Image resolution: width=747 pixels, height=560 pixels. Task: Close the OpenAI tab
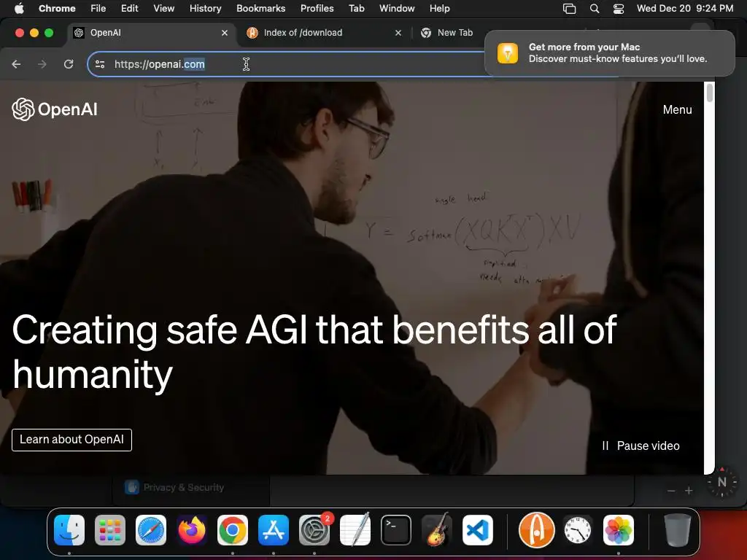tap(225, 33)
